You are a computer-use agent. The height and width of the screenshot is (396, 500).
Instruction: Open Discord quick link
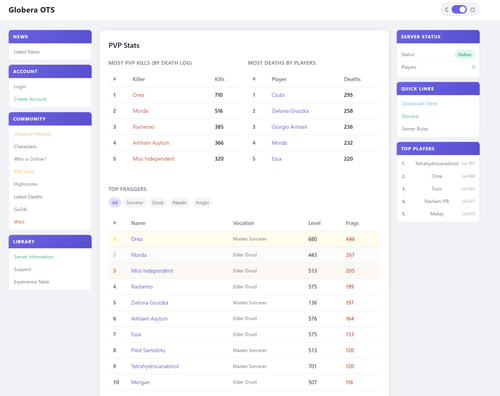point(410,116)
